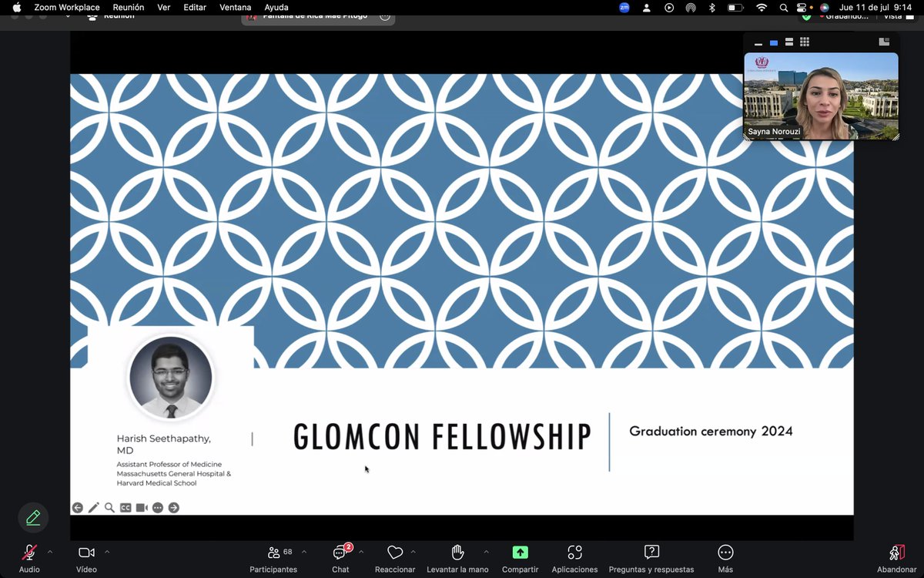This screenshot has width=924, height=578.
Task: Click the Zoom zm menu bar icon
Action: pos(624,7)
